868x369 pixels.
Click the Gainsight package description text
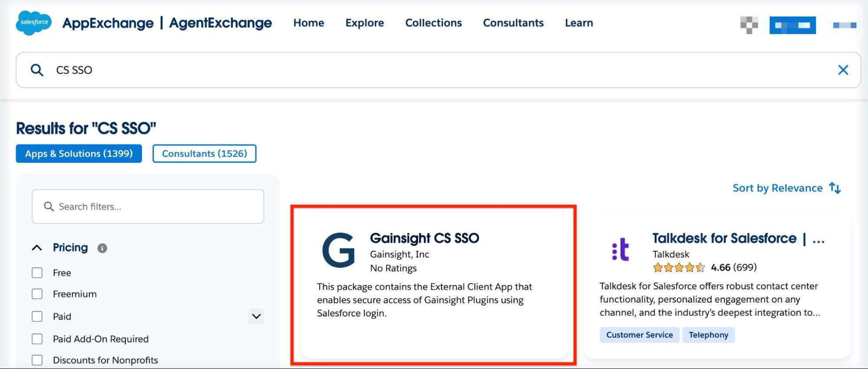pos(424,300)
